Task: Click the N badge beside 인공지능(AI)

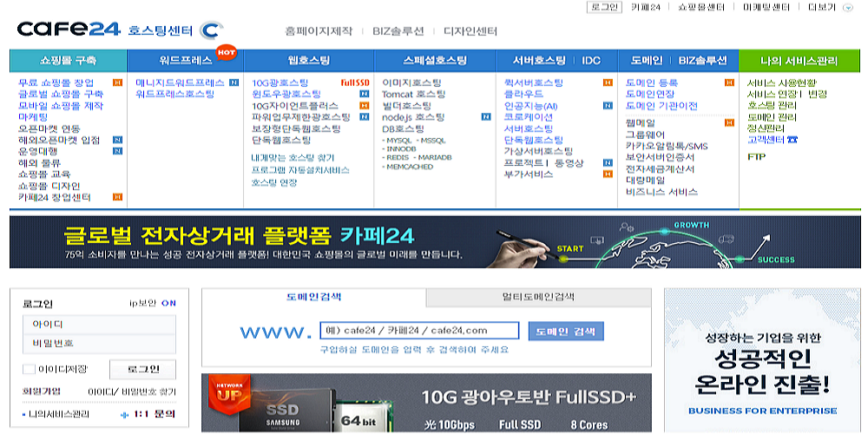Action: (x=608, y=106)
